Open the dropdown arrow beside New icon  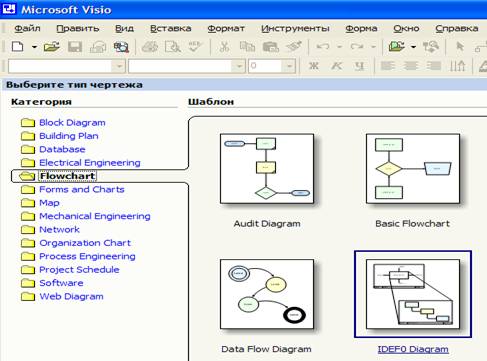coord(34,47)
